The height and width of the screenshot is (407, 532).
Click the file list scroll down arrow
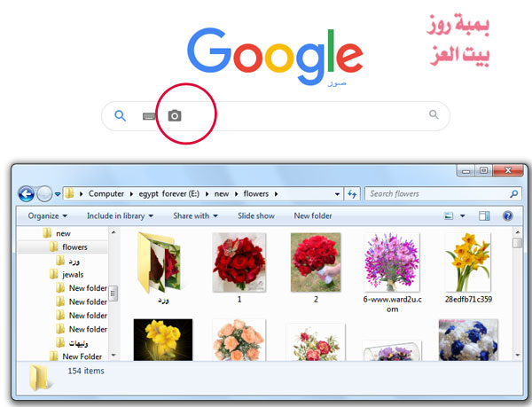tap(518, 355)
